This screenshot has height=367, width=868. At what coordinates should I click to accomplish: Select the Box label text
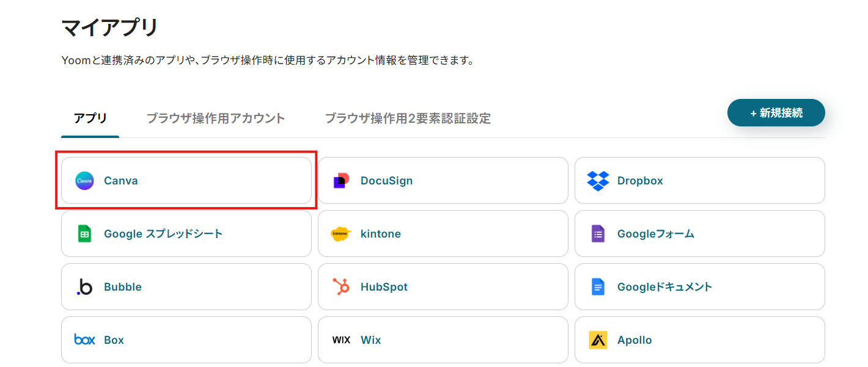pyautogui.click(x=114, y=340)
